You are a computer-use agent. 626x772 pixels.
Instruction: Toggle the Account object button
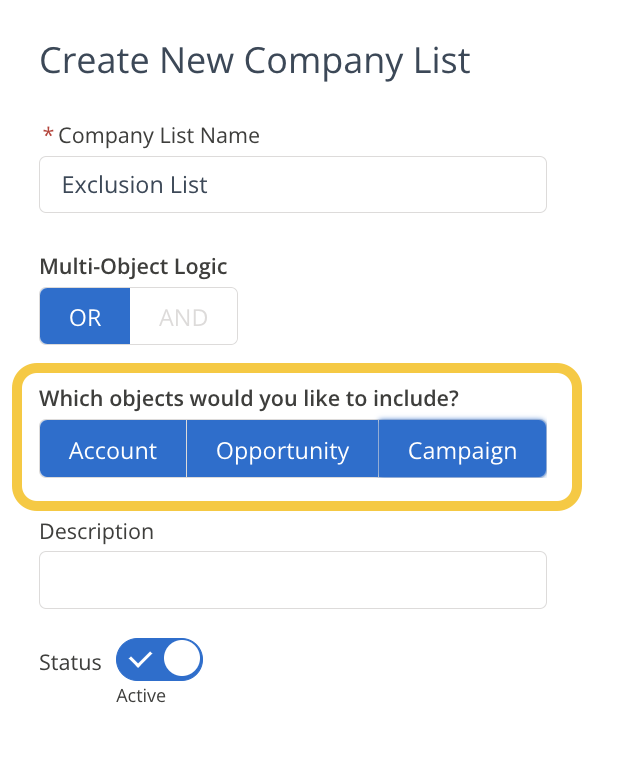(x=113, y=450)
